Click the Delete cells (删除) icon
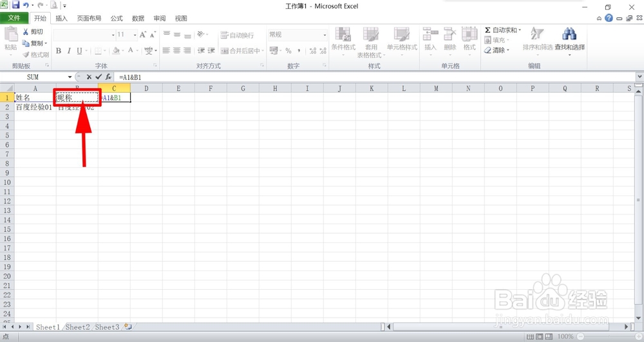 pos(450,35)
